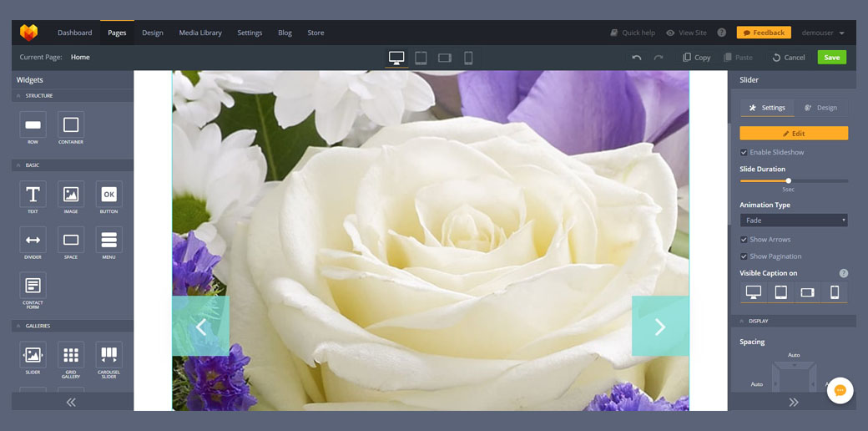Image resolution: width=868 pixels, height=431 pixels.
Task: Pick the Divider widget
Action: 33,240
